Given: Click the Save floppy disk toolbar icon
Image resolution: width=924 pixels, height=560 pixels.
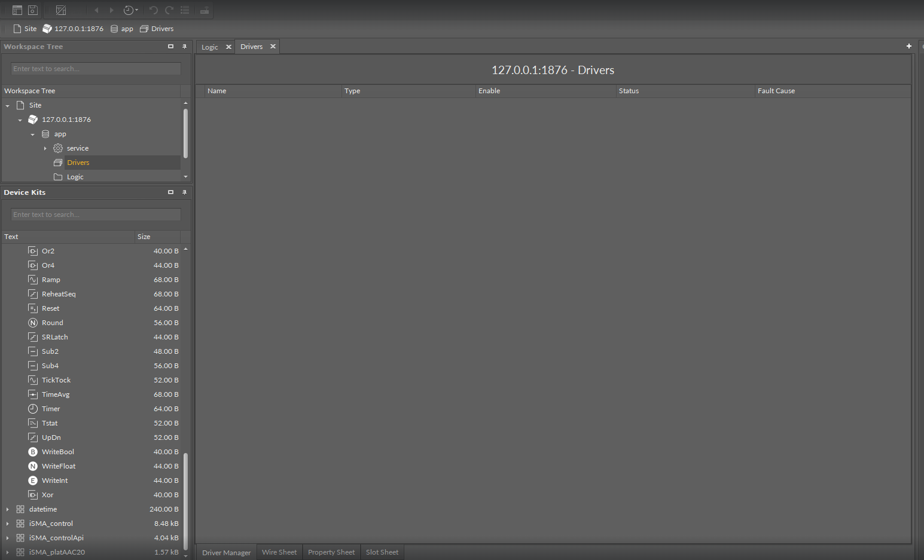Looking at the screenshot, I should point(33,10).
